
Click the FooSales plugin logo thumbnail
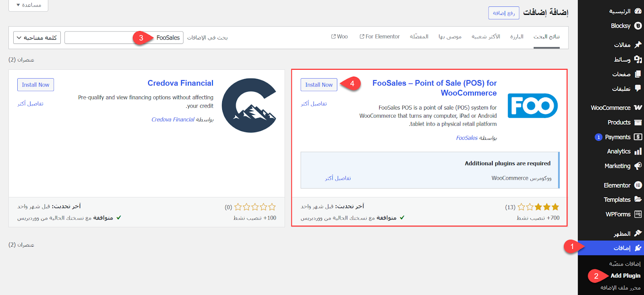pyautogui.click(x=533, y=106)
